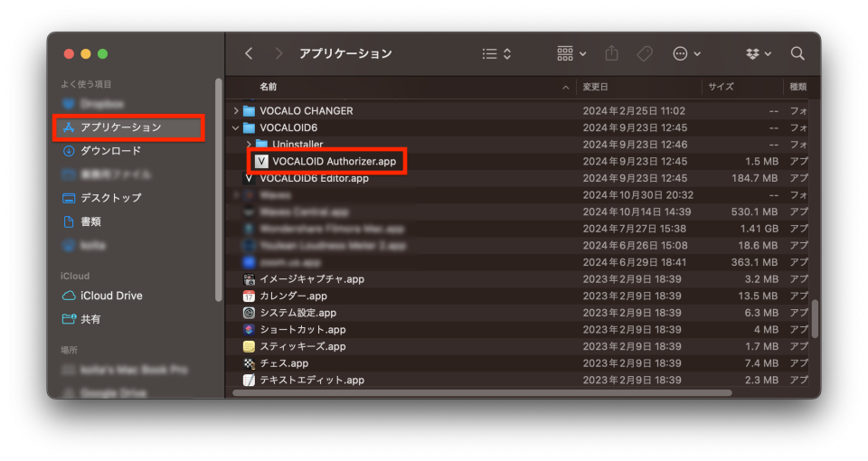Click the カレンダー app icon
This screenshot has width=868, height=461.
[250, 296]
